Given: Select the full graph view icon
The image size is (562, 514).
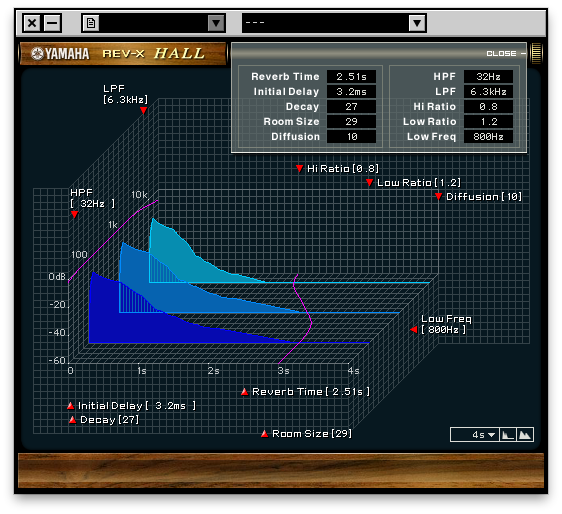Looking at the screenshot, I should click(x=525, y=435).
